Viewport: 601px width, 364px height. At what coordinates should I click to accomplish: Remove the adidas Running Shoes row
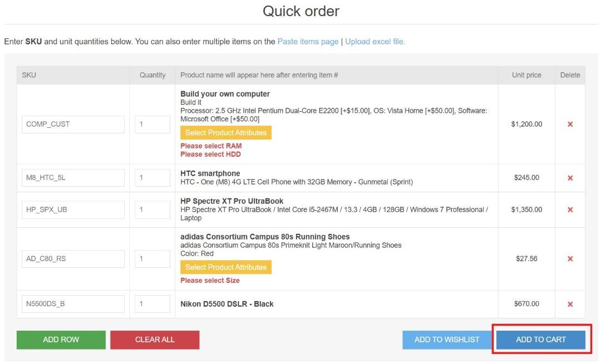point(570,259)
